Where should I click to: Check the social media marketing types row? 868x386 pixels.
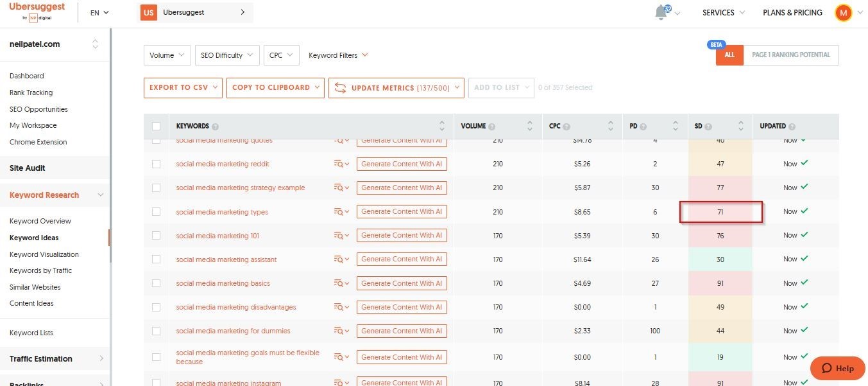[156, 211]
